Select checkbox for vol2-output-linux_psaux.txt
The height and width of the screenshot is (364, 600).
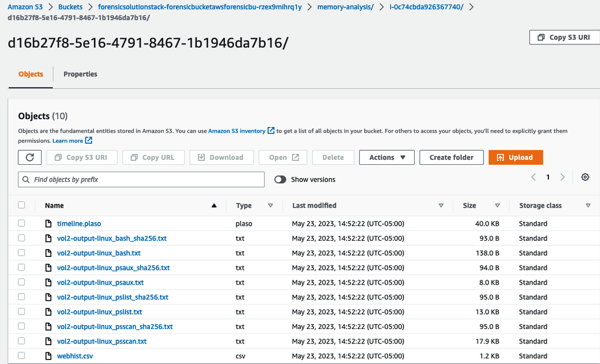click(x=22, y=282)
